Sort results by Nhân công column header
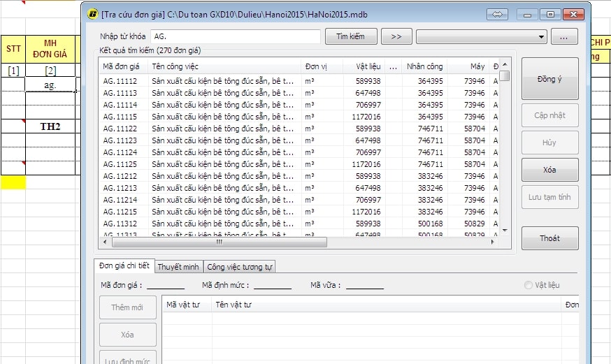Screen dimensions: 611x364 tap(424, 66)
